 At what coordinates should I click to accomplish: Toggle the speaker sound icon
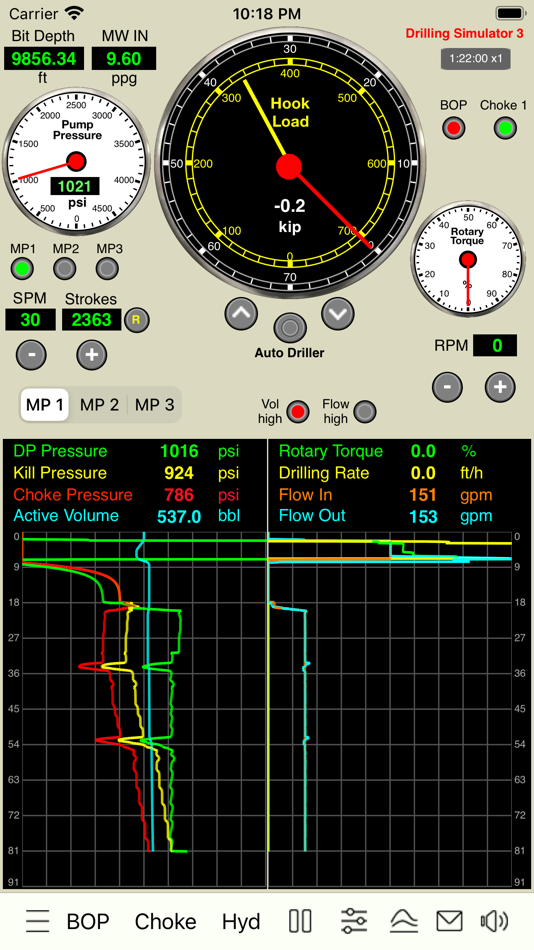(x=495, y=922)
